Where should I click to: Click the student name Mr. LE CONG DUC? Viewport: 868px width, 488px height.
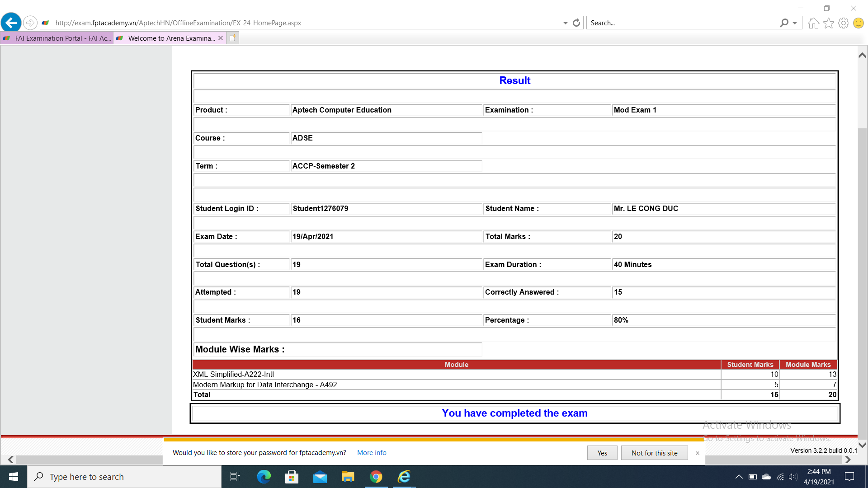pyautogui.click(x=646, y=209)
